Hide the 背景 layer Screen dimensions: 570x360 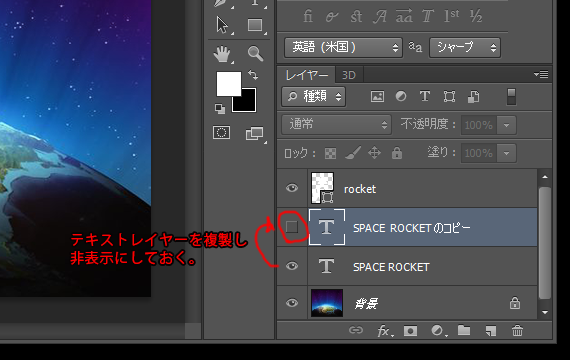coord(292,303)
